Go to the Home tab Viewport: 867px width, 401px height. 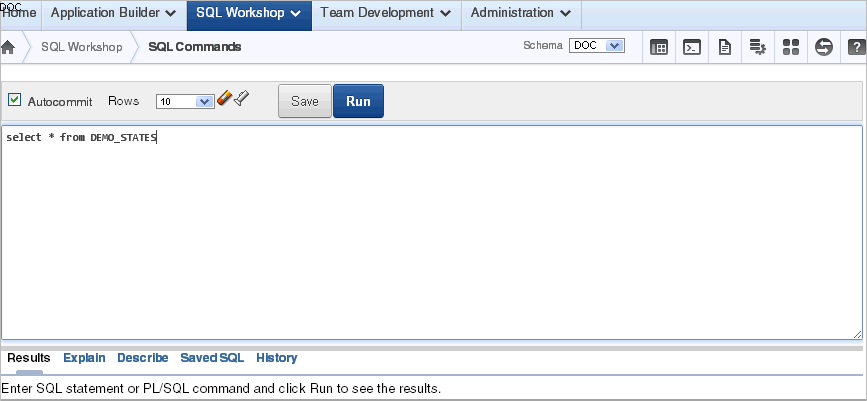click(20, 13)
